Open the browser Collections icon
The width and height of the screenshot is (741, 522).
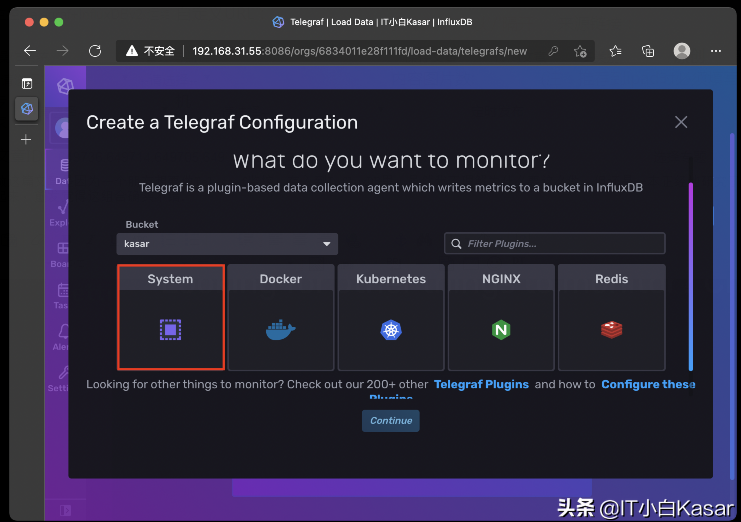point(648,51)
